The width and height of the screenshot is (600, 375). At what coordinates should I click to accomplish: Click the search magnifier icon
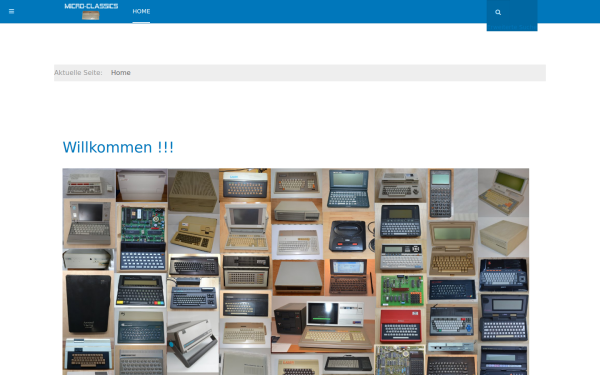click(x=498, y=12)
